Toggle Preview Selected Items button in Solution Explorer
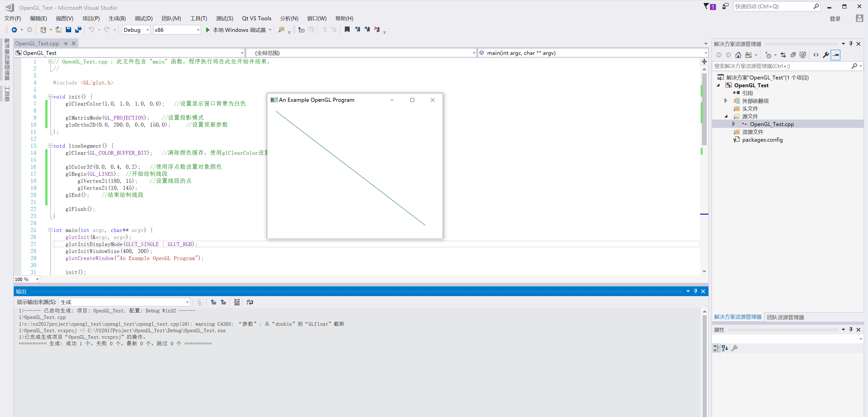Screen dimensions: 868x417 pos(836,55)
